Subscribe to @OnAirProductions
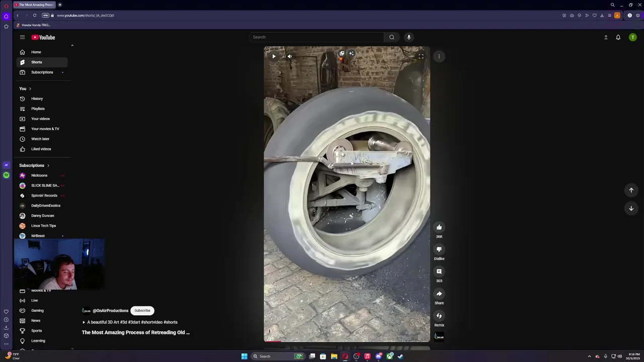The height and width of the screenshot is (362, 644). click(142, 311)
